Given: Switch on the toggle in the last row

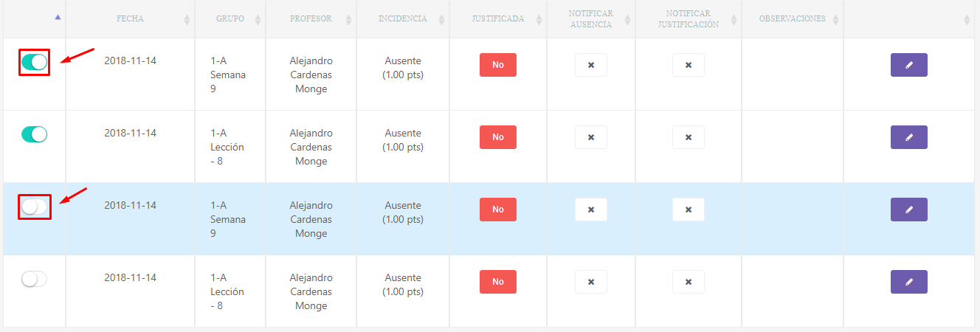Looking at the screenshot, I should tap(34, 279).
